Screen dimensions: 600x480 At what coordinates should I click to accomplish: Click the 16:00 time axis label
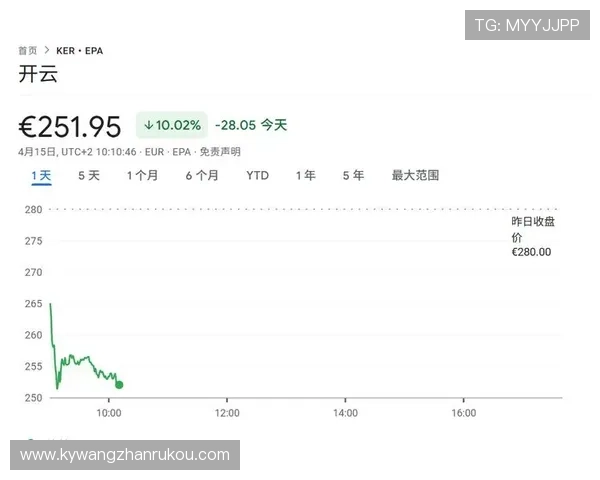pos(464,413)
